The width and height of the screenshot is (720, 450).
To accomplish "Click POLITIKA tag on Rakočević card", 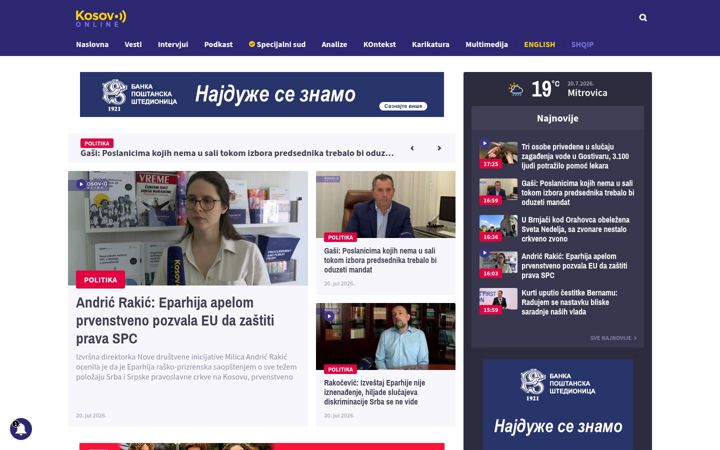I will 340,369.
